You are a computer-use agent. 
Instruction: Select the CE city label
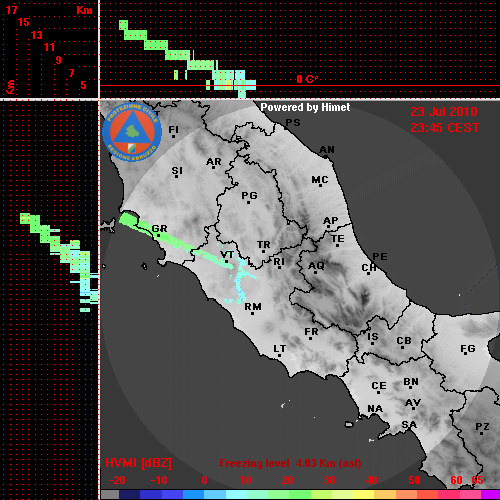(x=379, y=386)
